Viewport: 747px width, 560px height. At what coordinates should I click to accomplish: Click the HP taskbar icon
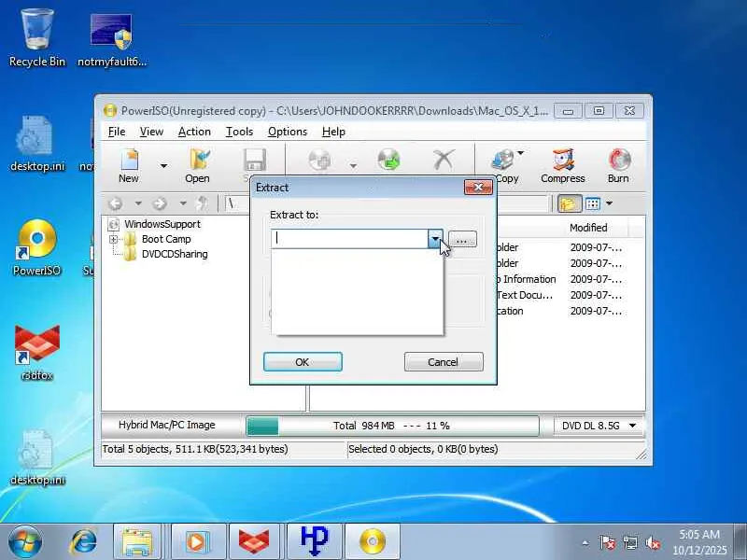(x=315, y=541)
